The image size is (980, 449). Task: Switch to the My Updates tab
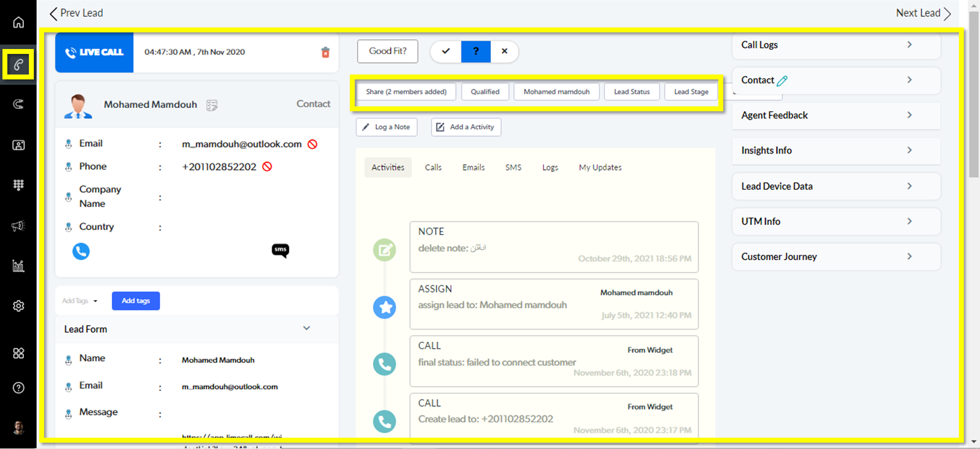[x=600, y=168]
